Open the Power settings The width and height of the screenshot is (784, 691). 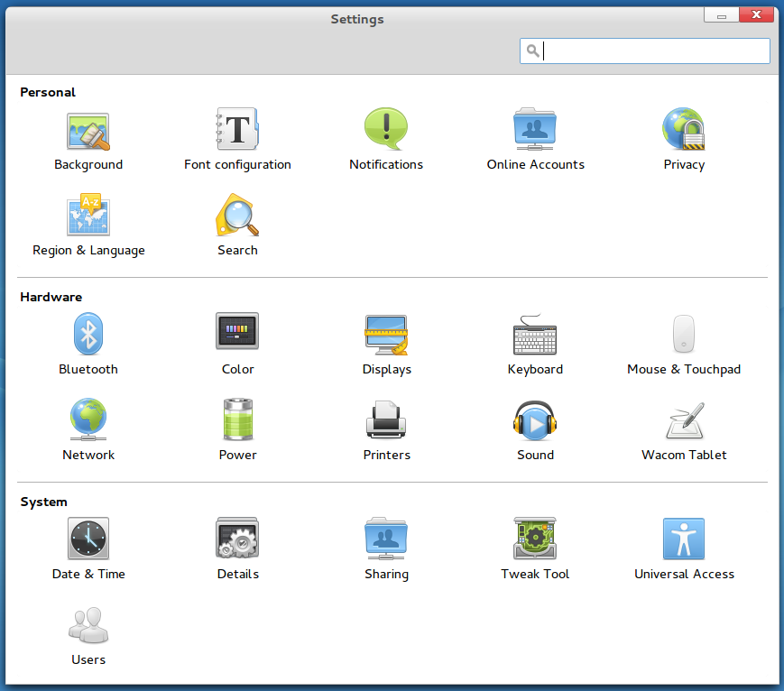[x=237, y=428]
